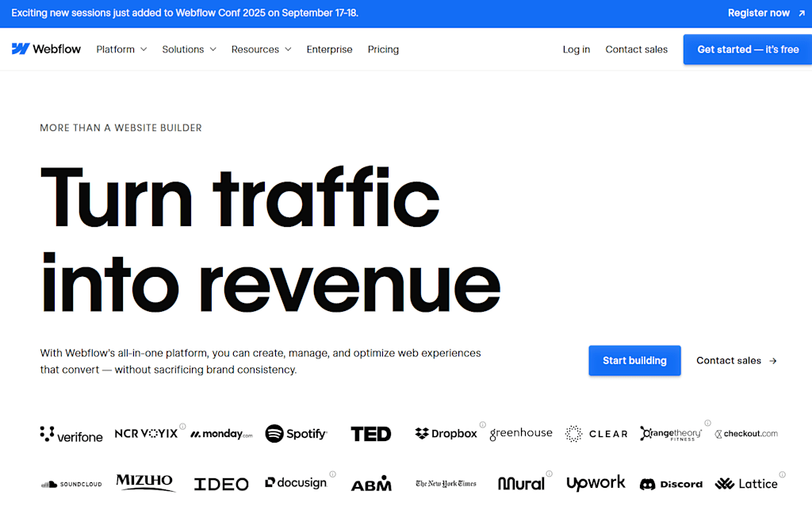Select the Upwork logo
The height and width of the screenshot is (514, 812).
(596, 483)
